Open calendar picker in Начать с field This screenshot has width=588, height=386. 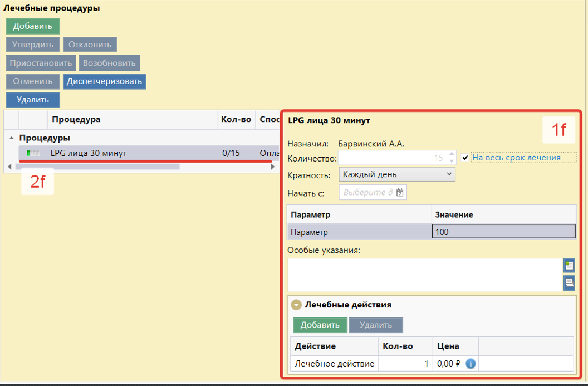tap(400, 193)
